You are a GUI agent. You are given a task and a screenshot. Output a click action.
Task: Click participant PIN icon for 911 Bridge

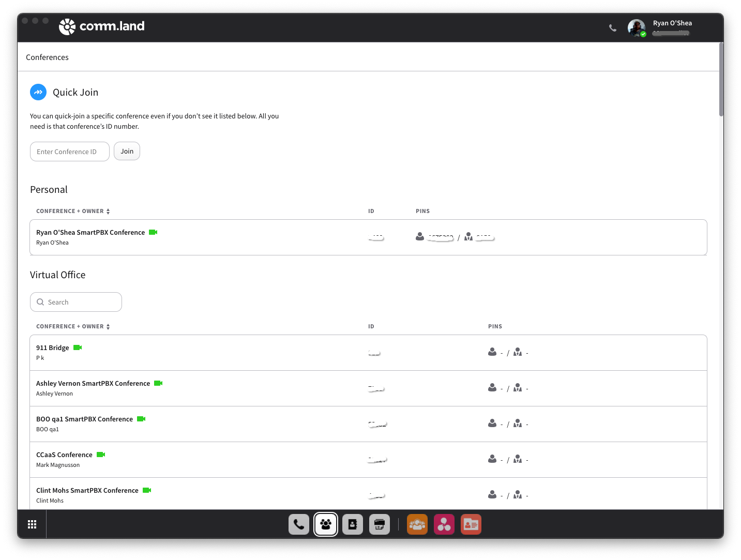pos(492,352)
